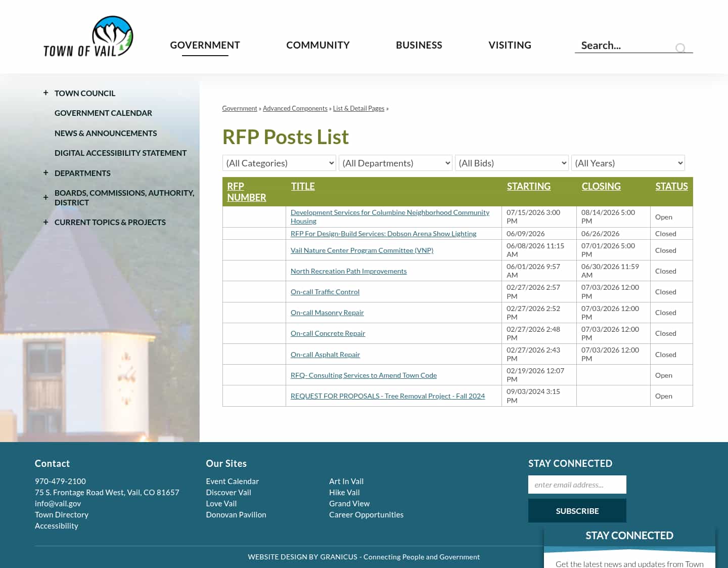Open the Town Directory footer link

click(62, 514)
